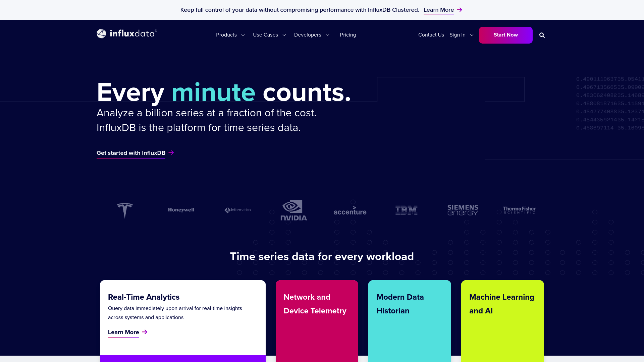Expand the Products dropdown menu

click(x=230, y=35)
